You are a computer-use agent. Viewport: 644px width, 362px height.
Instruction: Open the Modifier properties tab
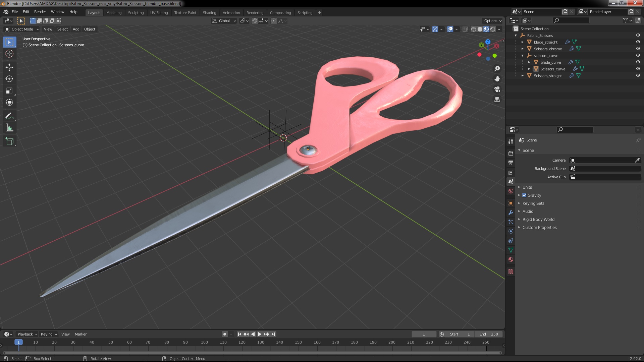pyautogui.click(x=511, y=213)
